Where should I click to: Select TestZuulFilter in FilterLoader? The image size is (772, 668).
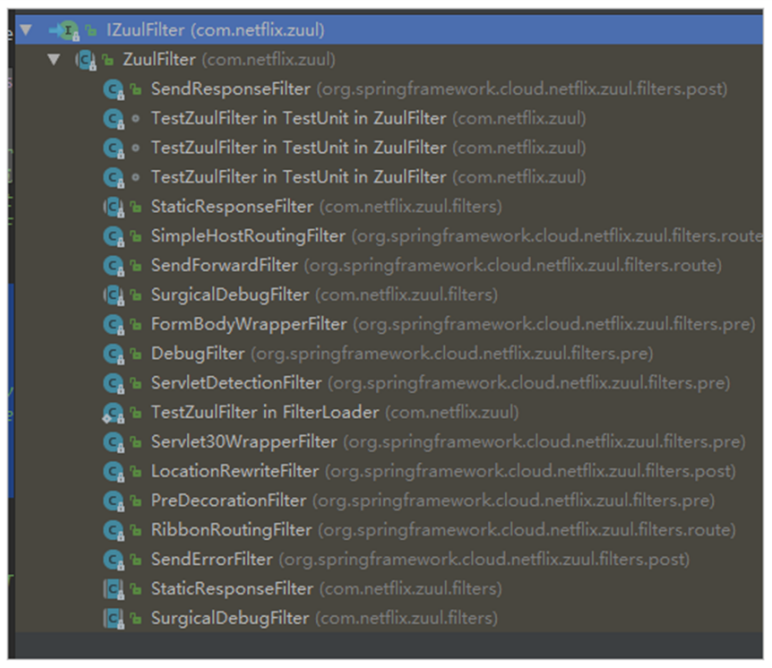[x=335, y=412]
